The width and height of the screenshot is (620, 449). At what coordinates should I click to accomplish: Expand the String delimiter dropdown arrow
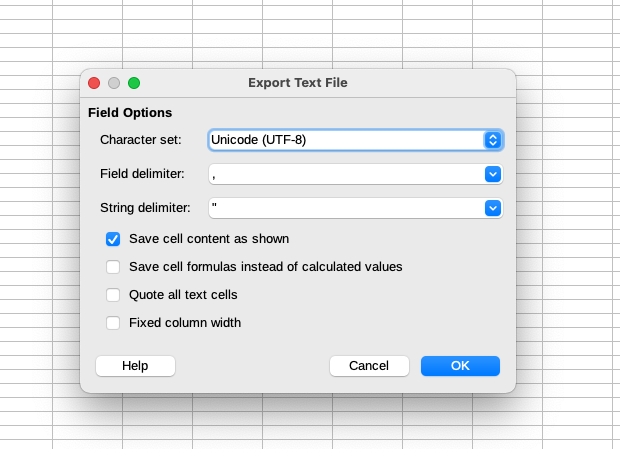point(492,208)
